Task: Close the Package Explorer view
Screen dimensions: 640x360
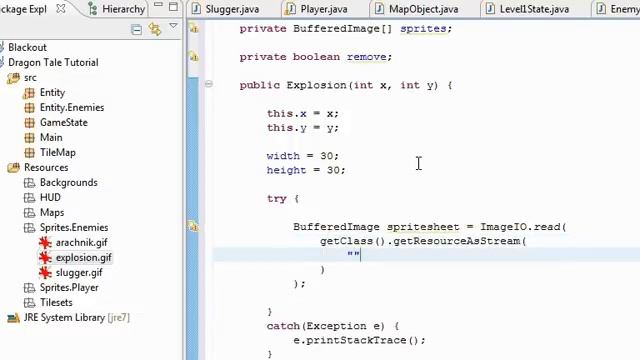Action: (61, 9)
